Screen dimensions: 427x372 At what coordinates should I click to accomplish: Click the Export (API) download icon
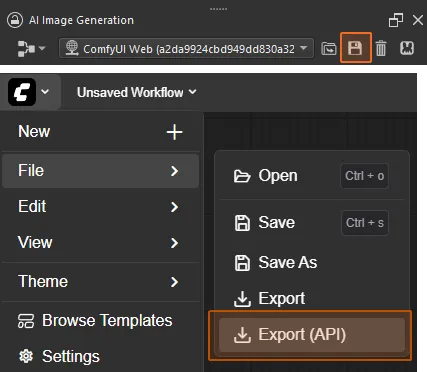pyautogui.click(x=242, y=335)
